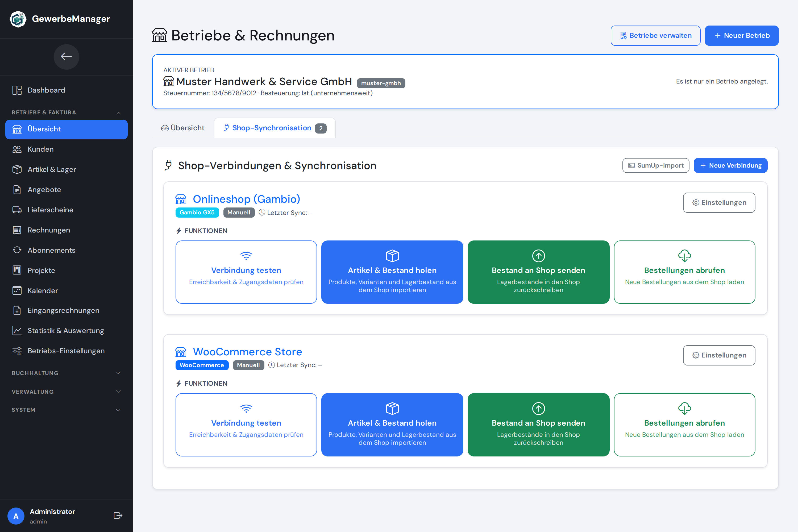Click the Statistik & Auswertung chart icon

click(x=17, y=331)
